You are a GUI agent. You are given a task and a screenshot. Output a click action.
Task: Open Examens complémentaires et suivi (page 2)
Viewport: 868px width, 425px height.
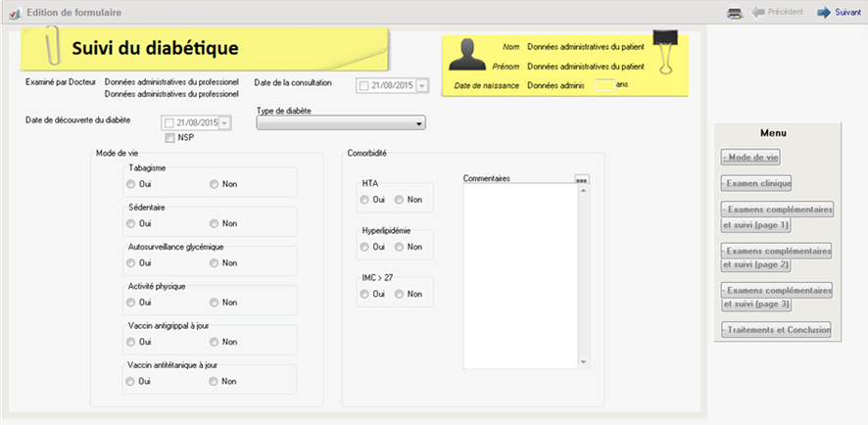click(x=775, y=258)
